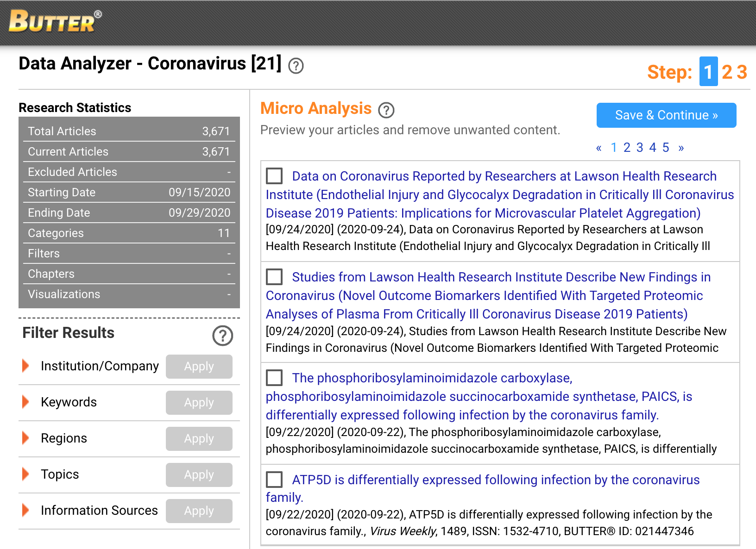Screen dimensions: 756x549
Task: Expand the Institution/Company filter
Action: pos(26,366)
